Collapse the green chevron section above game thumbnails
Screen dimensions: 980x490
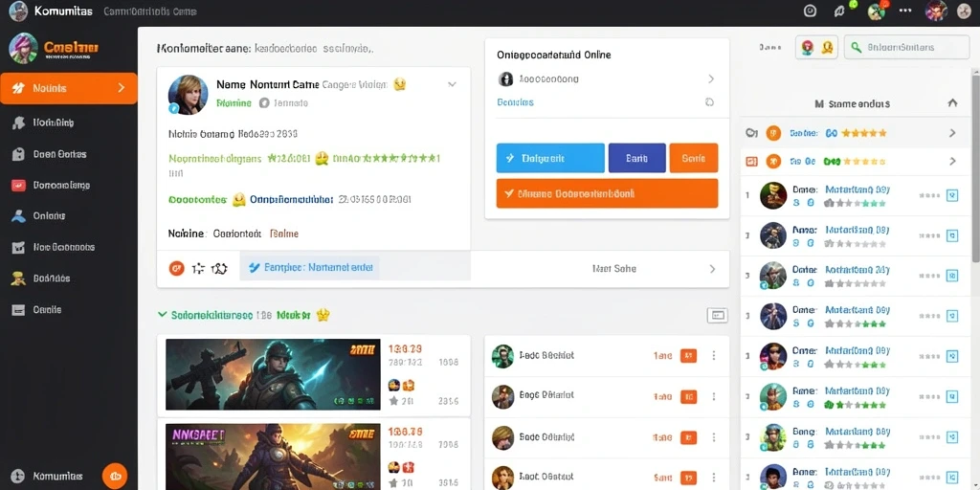click(163, 315)
